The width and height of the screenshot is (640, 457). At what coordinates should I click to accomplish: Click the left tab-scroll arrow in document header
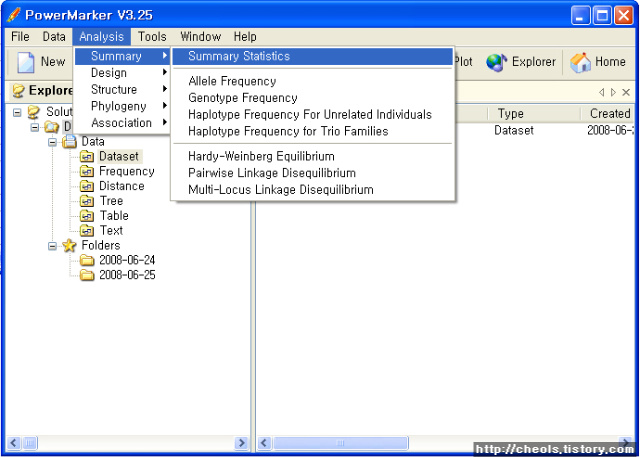[x=601, y=93]
